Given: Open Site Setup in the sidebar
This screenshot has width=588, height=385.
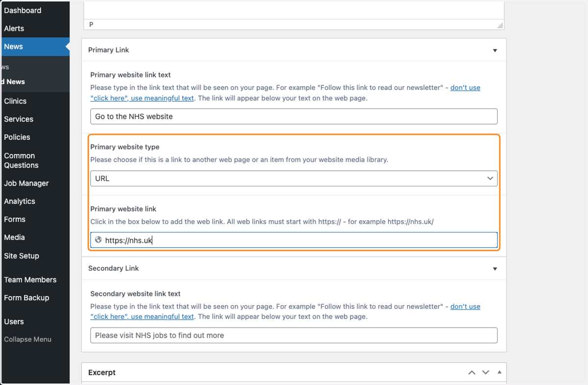Looking at the screenshot, I should point(22,256).
